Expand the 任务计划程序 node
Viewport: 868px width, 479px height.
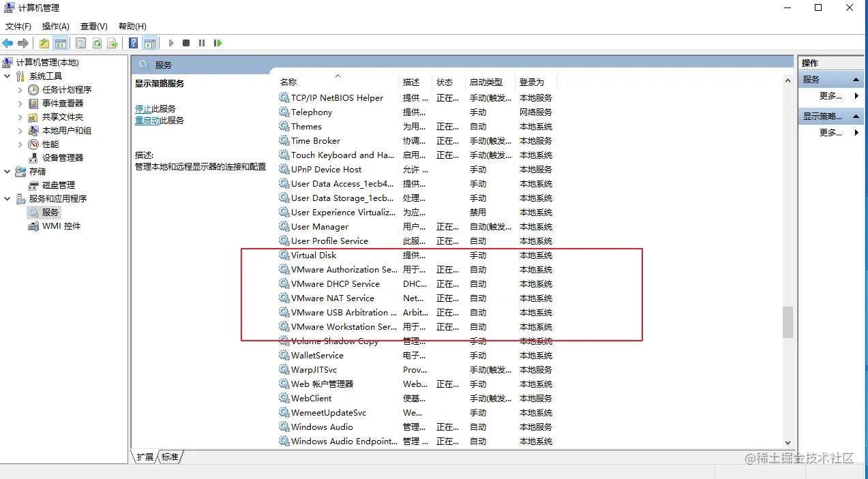pos(20,90)
